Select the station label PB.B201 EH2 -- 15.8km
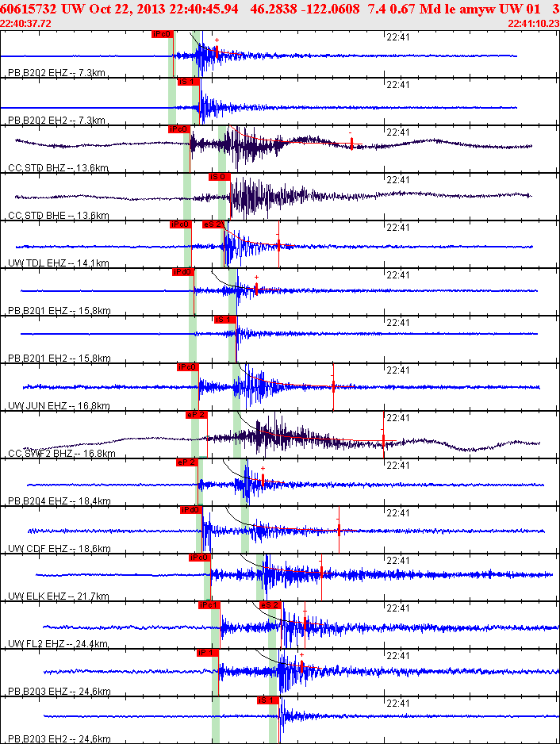 coord(59,359)
